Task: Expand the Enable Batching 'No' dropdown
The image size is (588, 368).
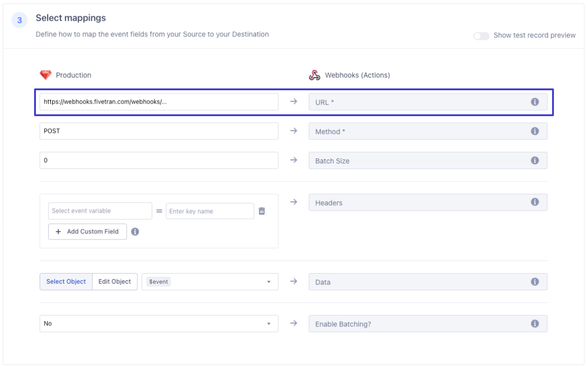Action: (159, 323)
